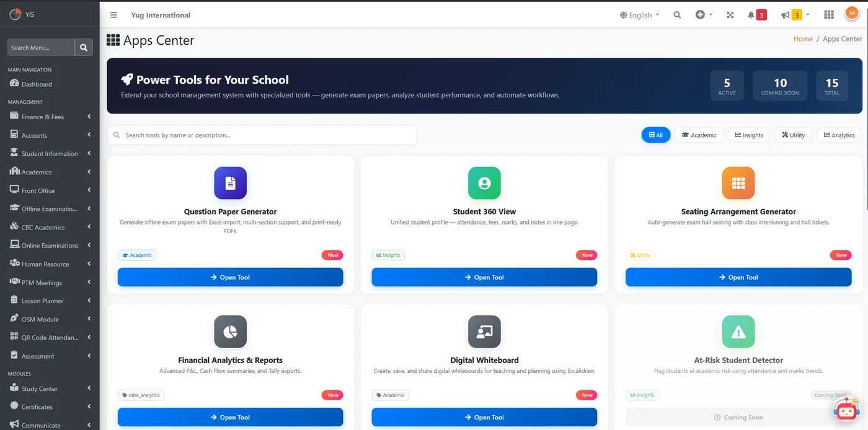Viewport: 868px width, 430px height.
Task: Click the search magnifier in top bar
Action: click(677, 15)
